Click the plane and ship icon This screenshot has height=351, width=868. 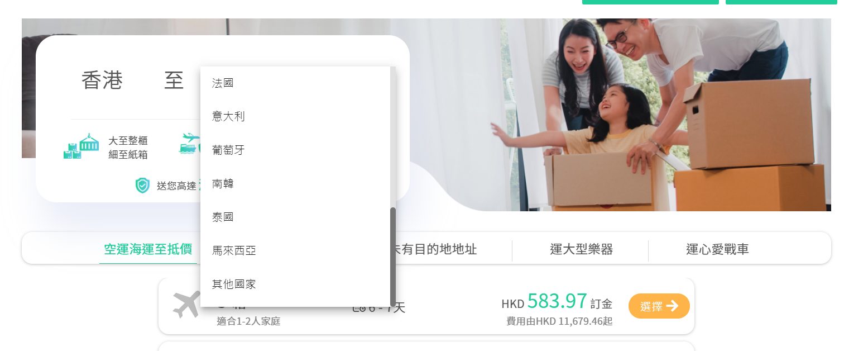click(x=189, y=143)
